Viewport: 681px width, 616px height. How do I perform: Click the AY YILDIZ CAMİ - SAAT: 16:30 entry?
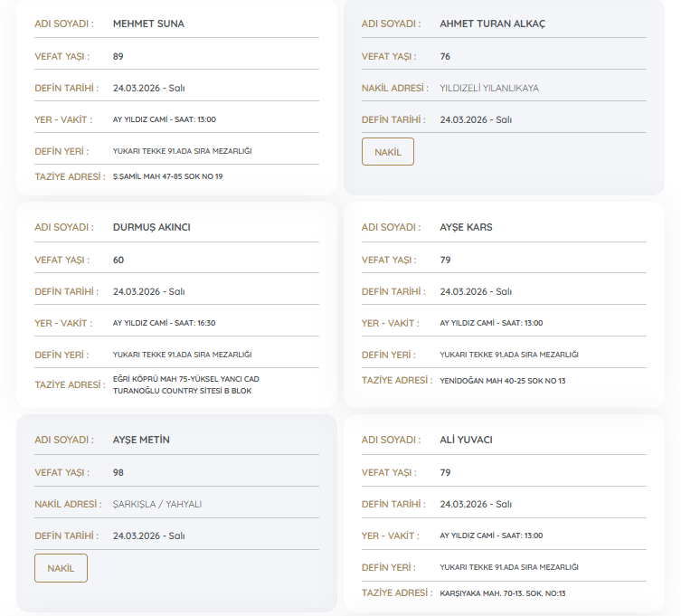(x=164, y=323)
